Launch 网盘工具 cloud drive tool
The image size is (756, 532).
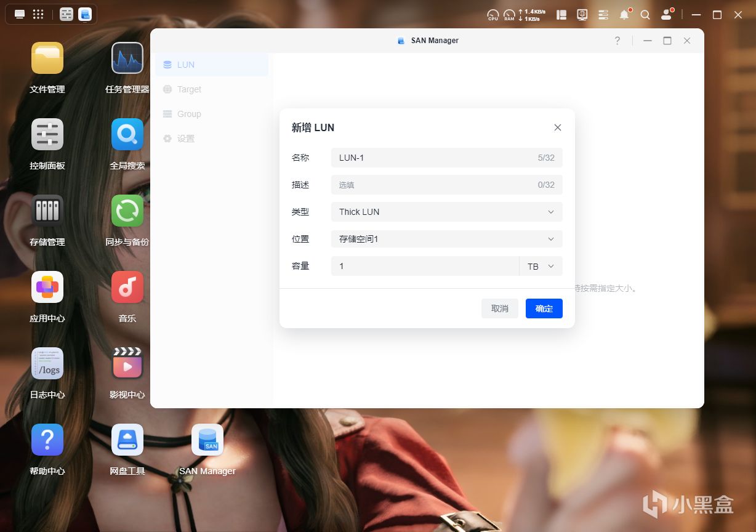[127, 440]
